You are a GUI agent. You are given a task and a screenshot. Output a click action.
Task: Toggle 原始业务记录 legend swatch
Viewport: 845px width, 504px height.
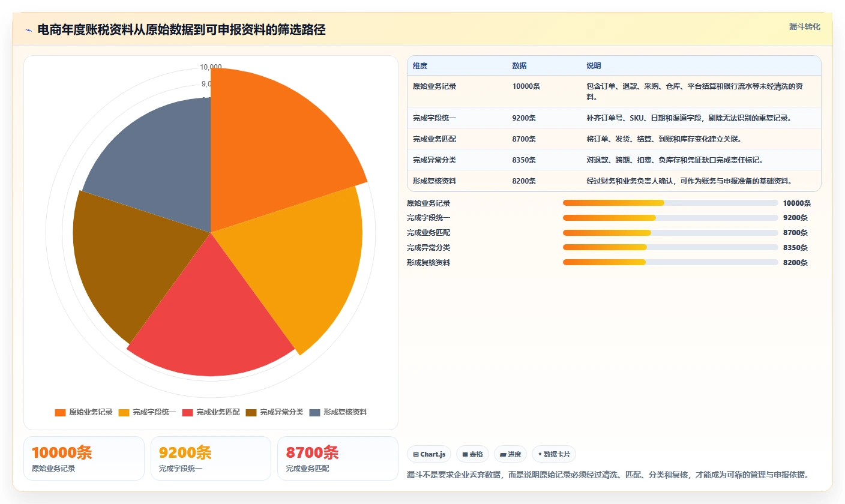pyautogui.click(x=60, y=412)
